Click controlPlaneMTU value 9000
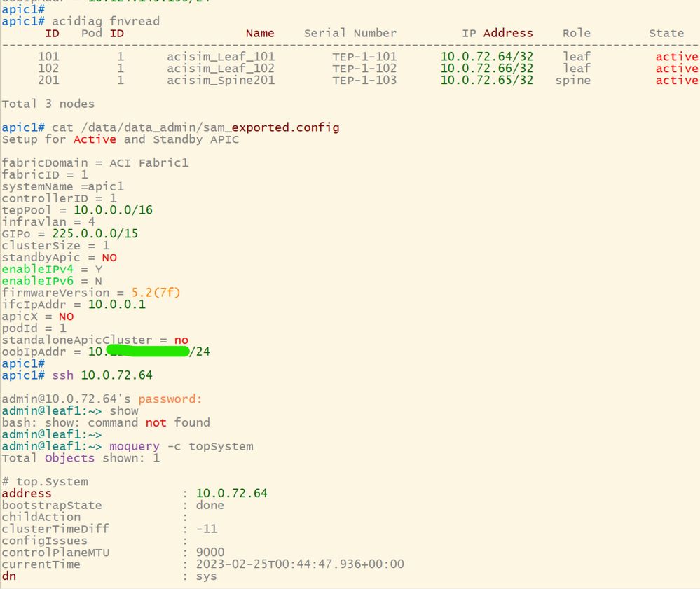The height and width of the screenshot is (589, 700). coord(210,553)
